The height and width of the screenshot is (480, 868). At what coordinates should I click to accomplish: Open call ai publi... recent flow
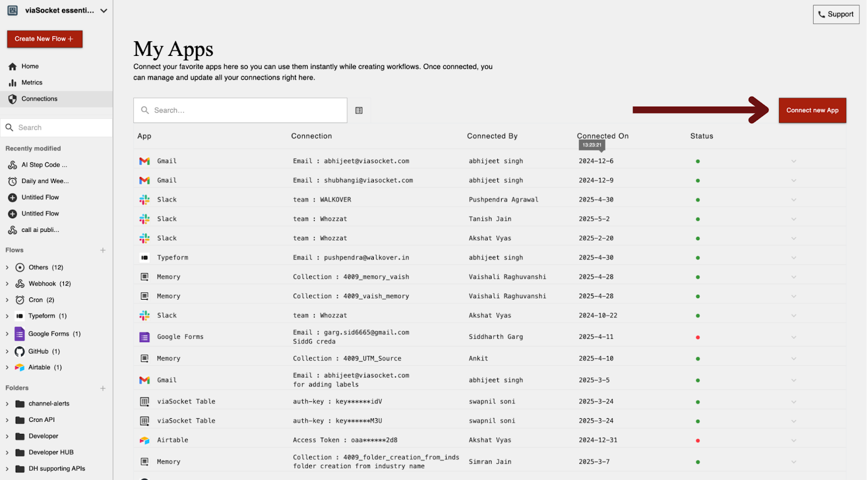40,230
